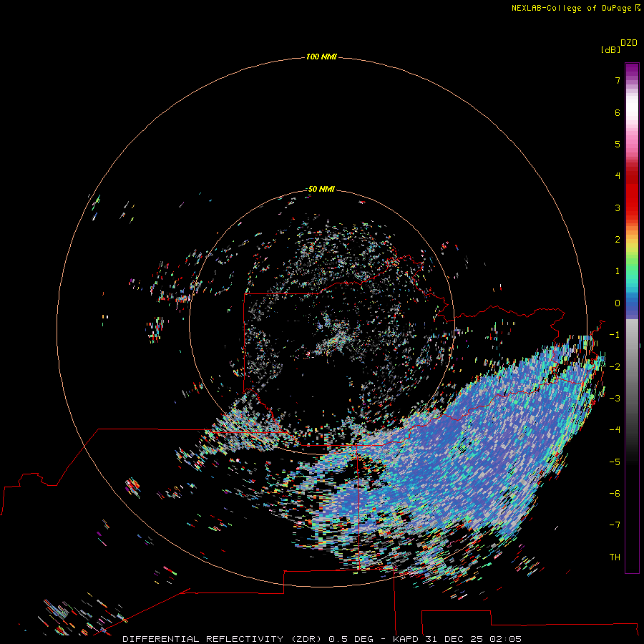Click the NEXLAB-College of DuPage watermark text
Image resolution: width=644 pixels, height=644 pixels.
[572, 8]
